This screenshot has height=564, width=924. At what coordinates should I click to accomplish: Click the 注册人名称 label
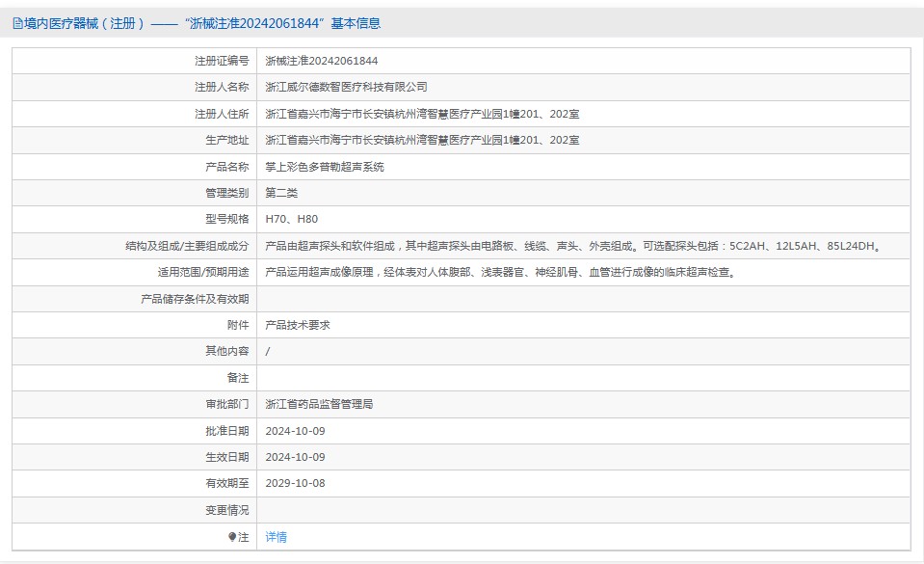(x=222, y=87)
